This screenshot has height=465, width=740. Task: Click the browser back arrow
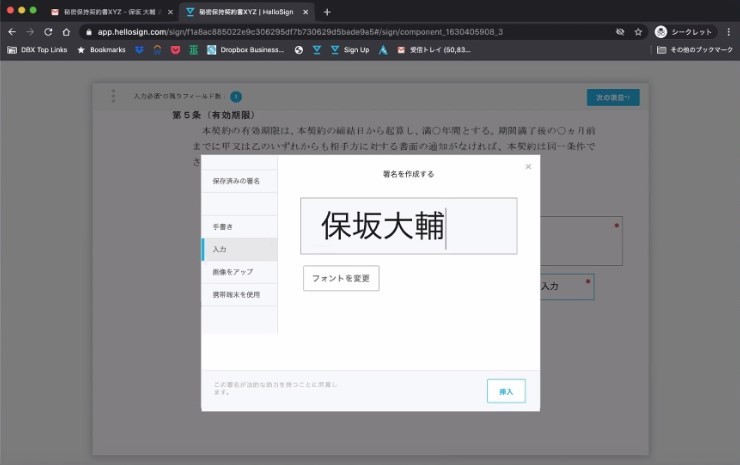click(x=12, y=32)
